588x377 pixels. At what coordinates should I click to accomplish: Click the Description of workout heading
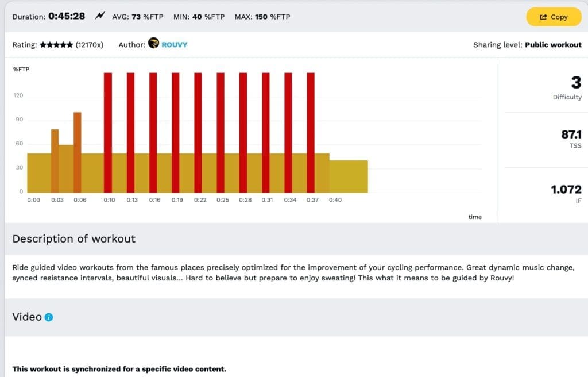pyautogui.click(x=74, y=238)
